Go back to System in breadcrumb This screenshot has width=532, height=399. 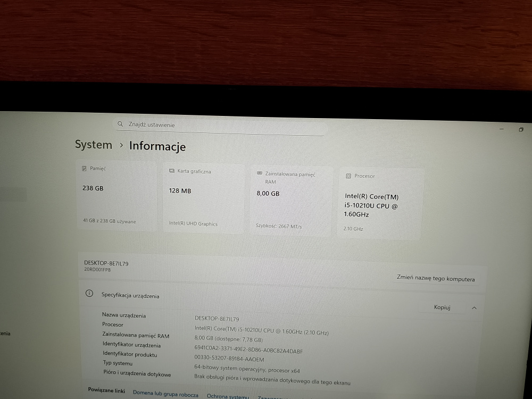tap(94, 145)
